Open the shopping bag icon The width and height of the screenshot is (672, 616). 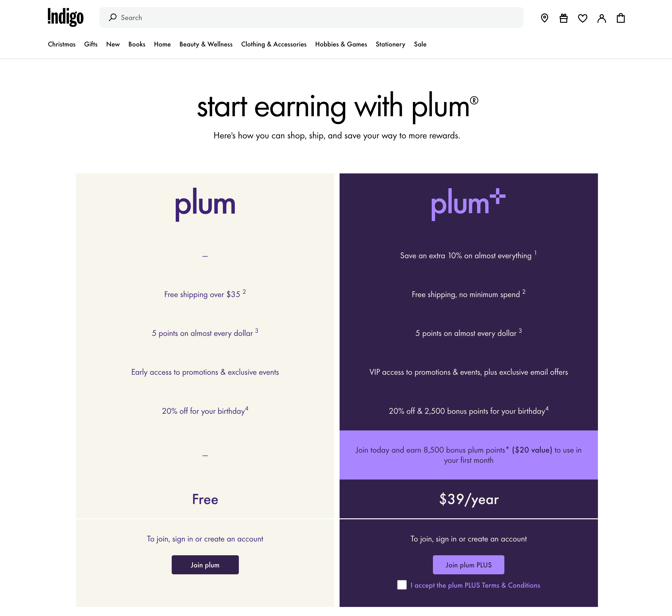pos(621,18)
